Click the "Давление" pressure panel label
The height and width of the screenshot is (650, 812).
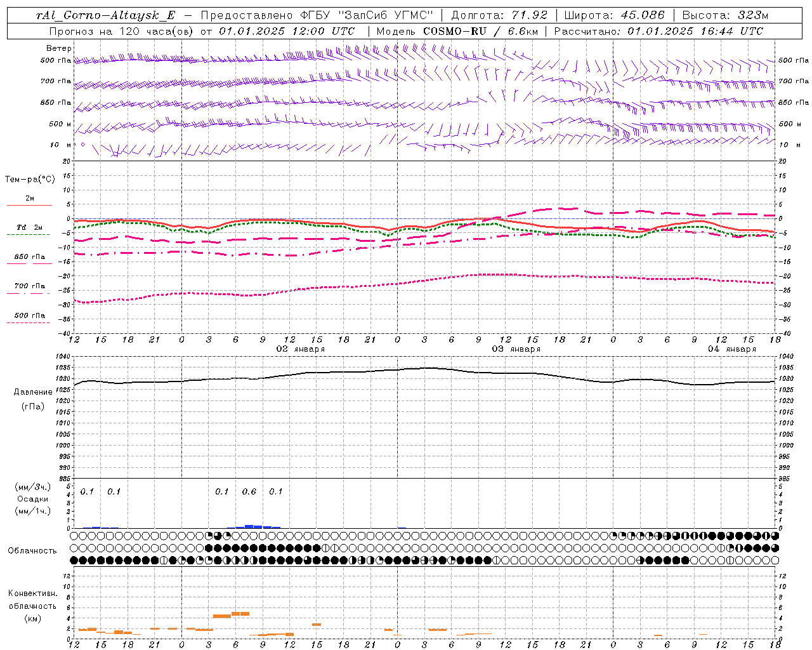pos(33,392)
